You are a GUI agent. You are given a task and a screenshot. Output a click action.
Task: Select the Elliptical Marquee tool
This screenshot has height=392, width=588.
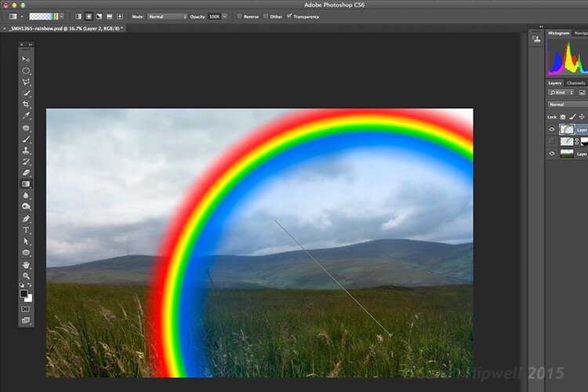click(x=26, y=71)
